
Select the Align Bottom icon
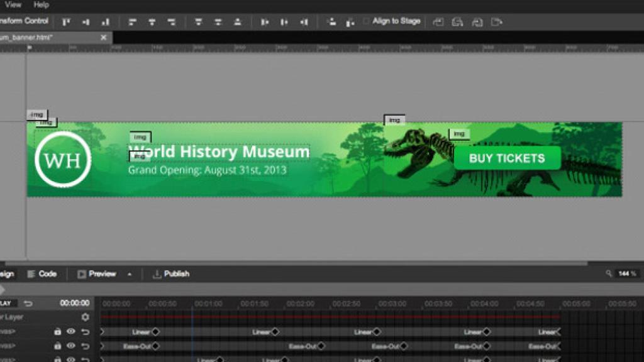pyautogui.click(x=238, y=21)
